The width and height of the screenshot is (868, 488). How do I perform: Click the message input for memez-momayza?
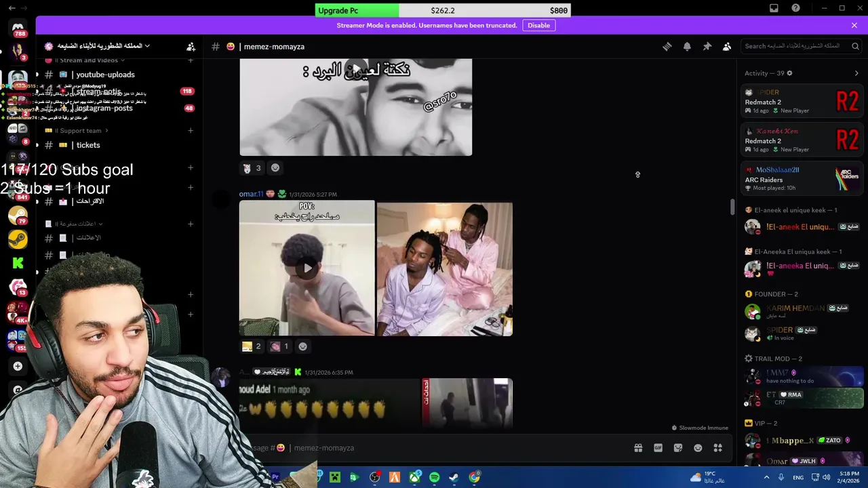click(x=434, y=448)
